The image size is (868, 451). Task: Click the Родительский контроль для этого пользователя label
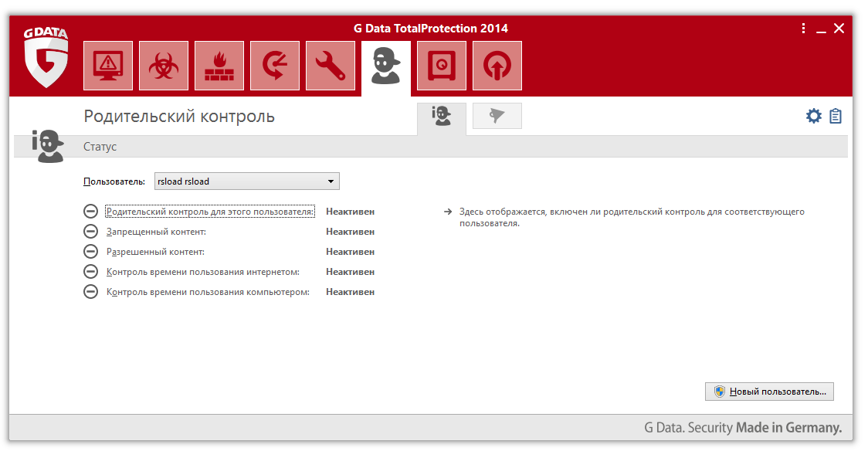[x=210, y=212]
